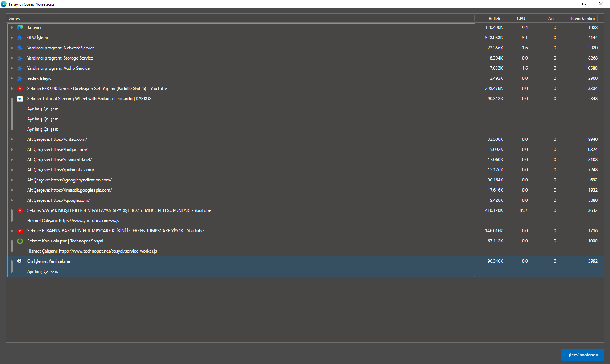Click the KASKUS icon of the Tutorial Steering Wheel tab

20,99
